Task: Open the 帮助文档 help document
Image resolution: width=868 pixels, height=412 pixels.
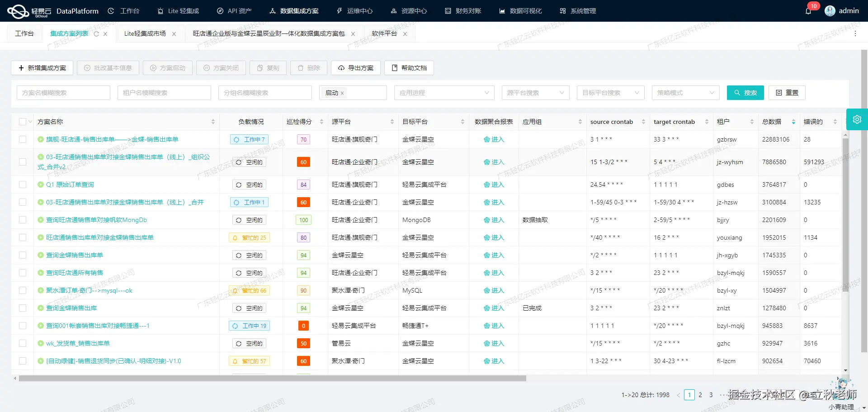Action: pyautogui.click(x=408, y=68)
